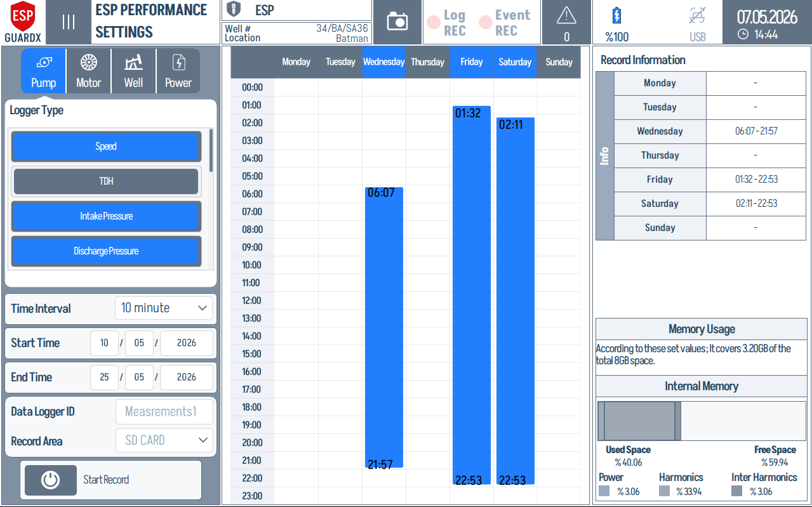The height and width of the screenshot is (507, 812).
Task: Switch to the Power tab
Action: [x=178, y=71]
